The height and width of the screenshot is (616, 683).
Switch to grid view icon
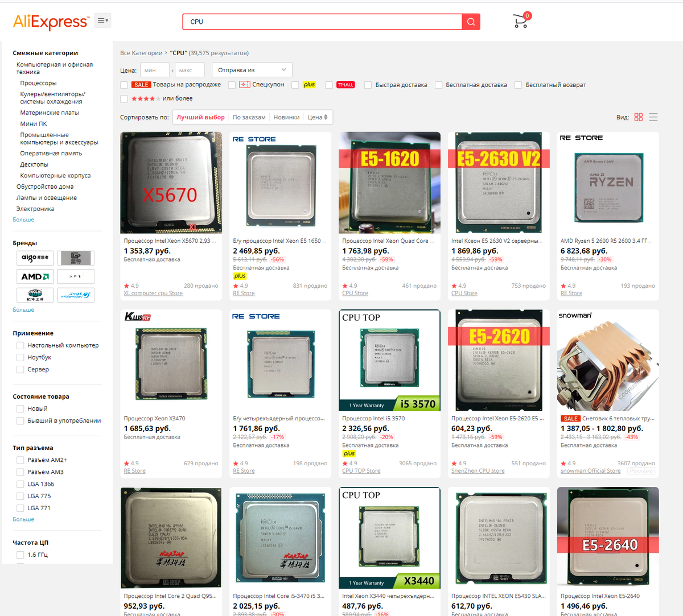tap(639, 117)
